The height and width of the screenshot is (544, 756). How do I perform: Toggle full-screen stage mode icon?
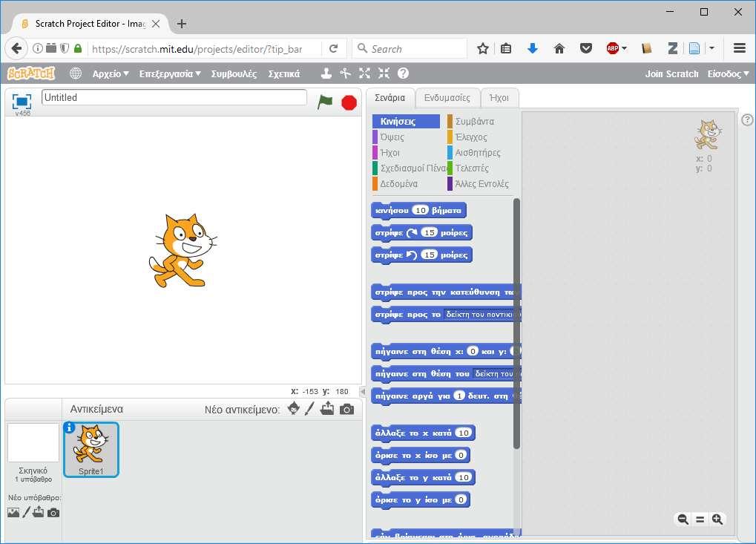[x=22, y=101]
